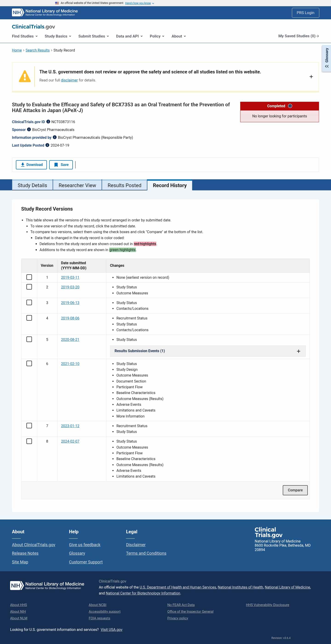Click the PRS Login button
Image resolution: width=331 pixels, height=644 pixels.
coord(305,13)
